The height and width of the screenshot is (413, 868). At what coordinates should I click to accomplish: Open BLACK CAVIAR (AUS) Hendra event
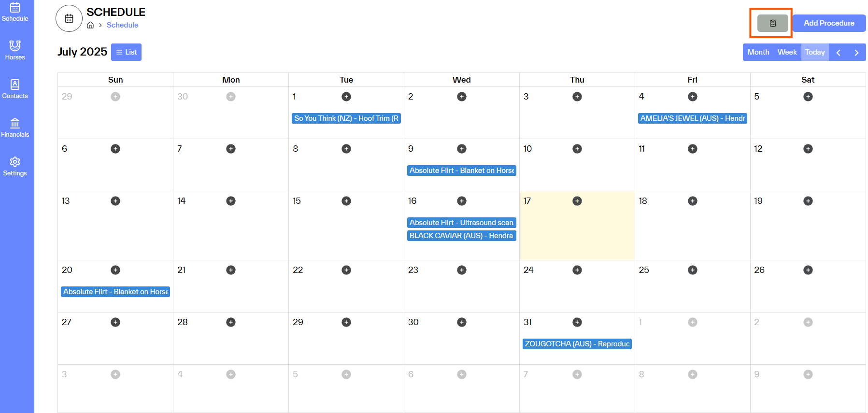461,236
